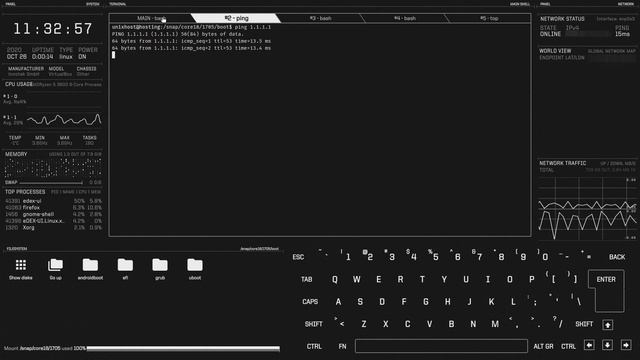640x360 pixels.
Task: Click the 11:32:57 clock display
Action: (53, 29)
